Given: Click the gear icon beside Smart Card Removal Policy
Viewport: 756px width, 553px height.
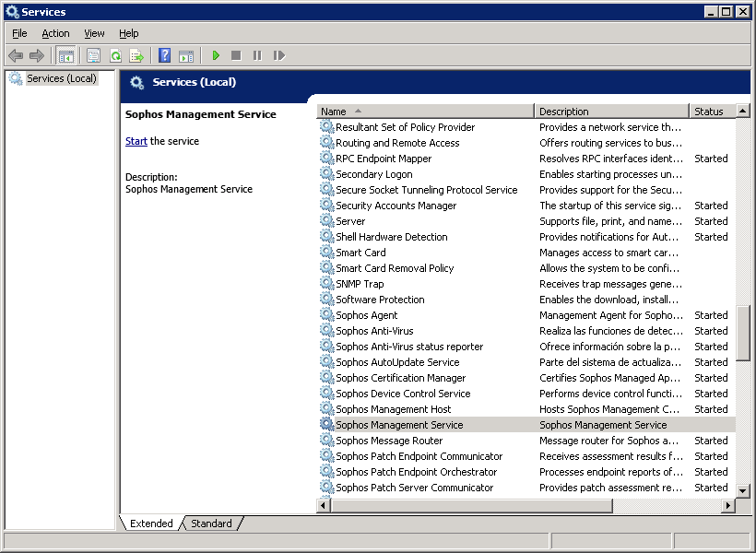Looking at the screenshot, I should pyautogui.click(x=327, y=267).
